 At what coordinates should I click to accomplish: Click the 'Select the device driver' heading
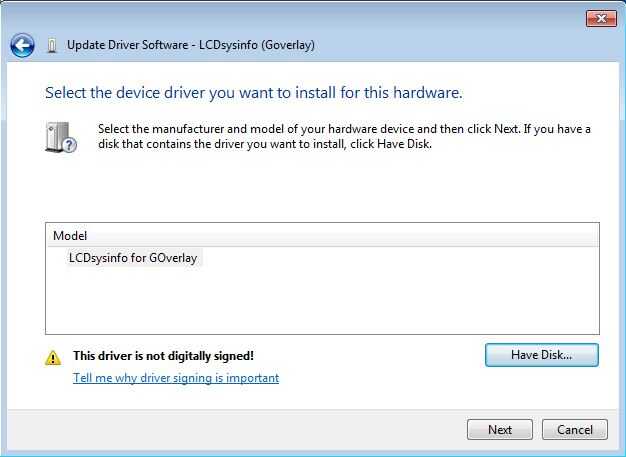[254, 93]
